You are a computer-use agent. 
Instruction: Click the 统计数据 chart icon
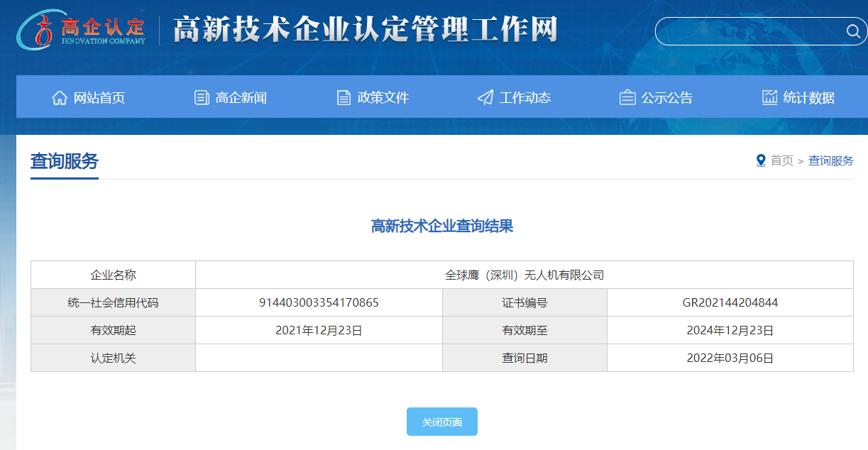tap(769, 97)
